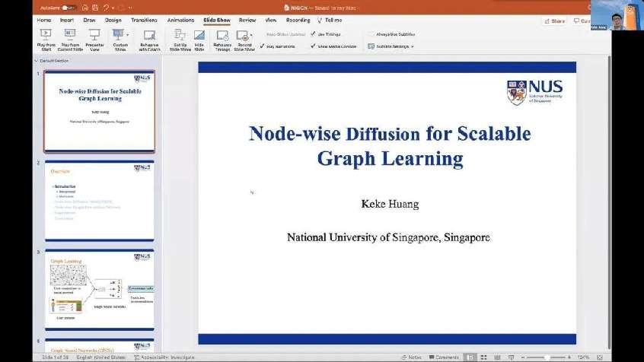Open the Accessibility: Investigate status item
The height and width of the screenshot is (362, 644).
(x=164, y=357)
